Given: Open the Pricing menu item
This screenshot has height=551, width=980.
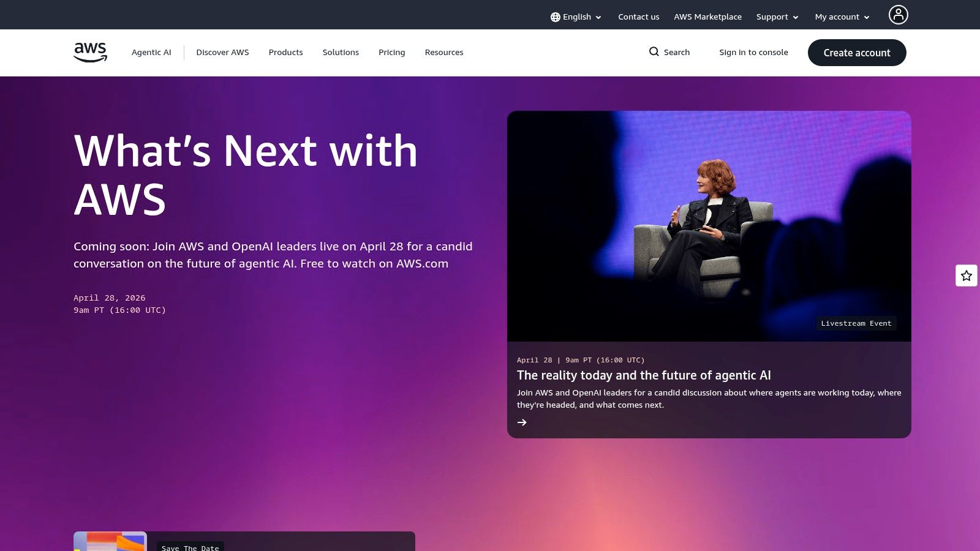Looking at the screenshot, I should pyautogui.click(x=391, y=53).
